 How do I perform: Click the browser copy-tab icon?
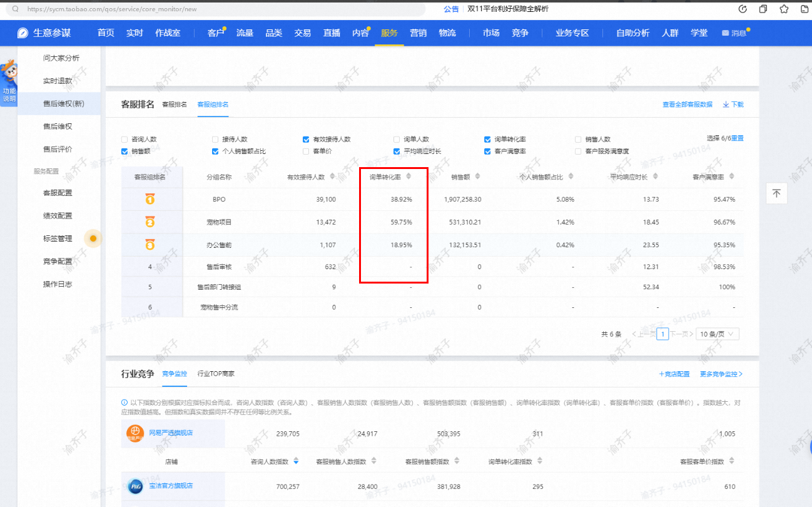763,9
